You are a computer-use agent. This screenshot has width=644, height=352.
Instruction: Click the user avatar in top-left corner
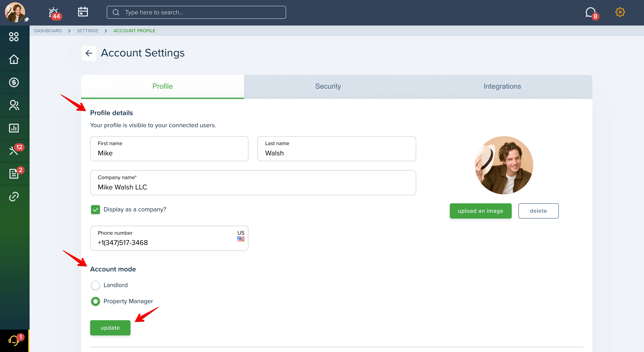pyautogui.click(x=15, y=13)
